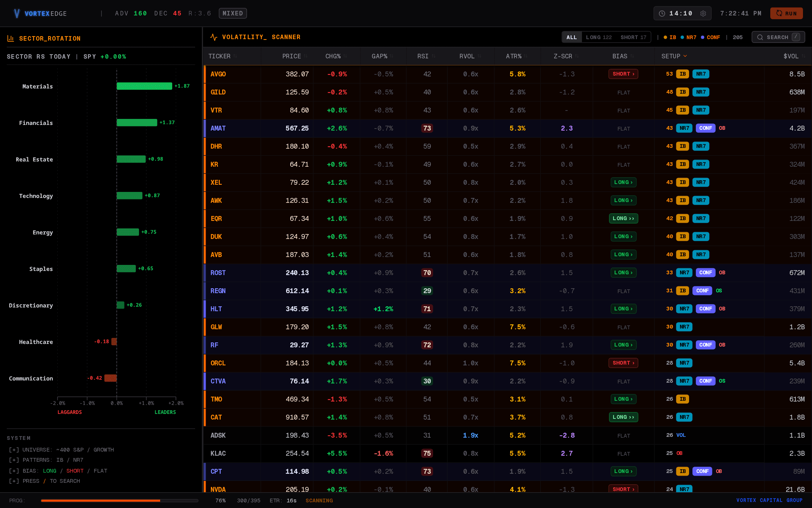Click the sort icon beside BIAS
The height and width of the screenshot is (508, 812).
click(x=632, y=56)
